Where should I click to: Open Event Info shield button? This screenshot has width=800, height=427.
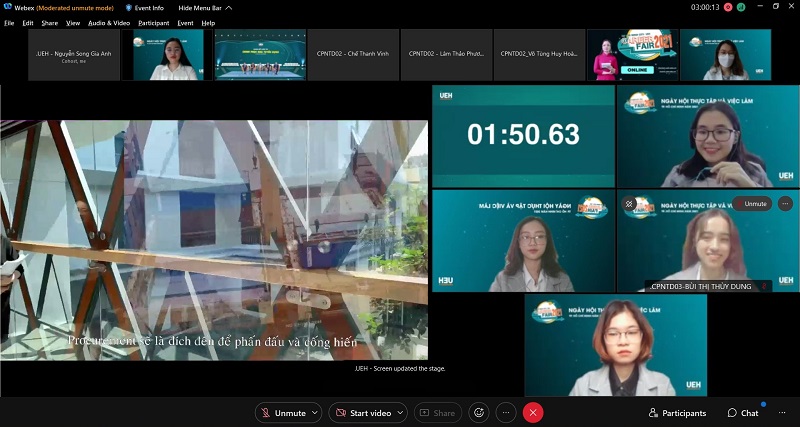coord(145,8)
